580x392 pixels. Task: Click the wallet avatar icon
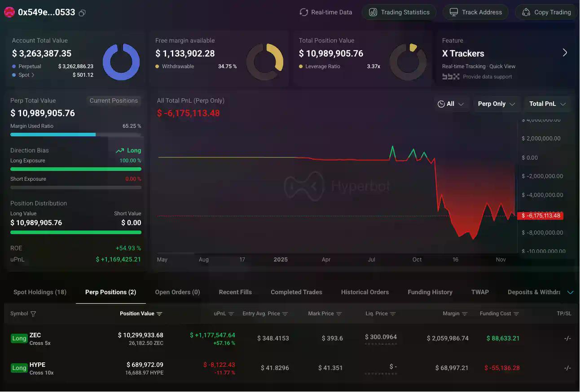click(9, 13)
